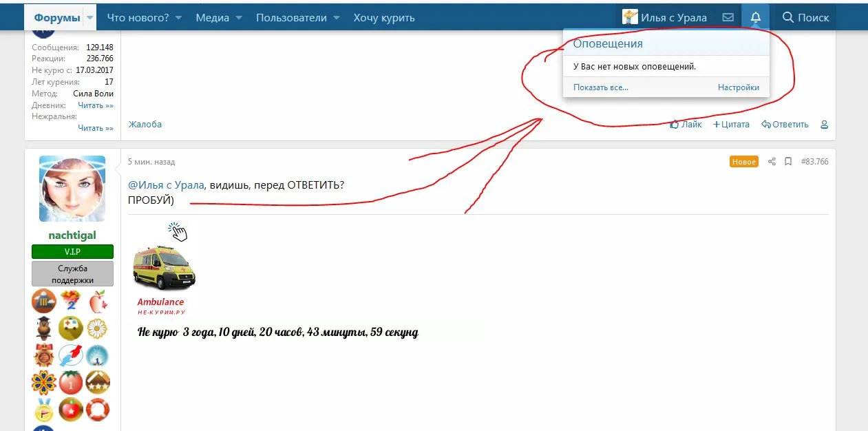This screenshot has width=868, height=431.
Task: Click Показать все... in the notifications panel
Action: 600,87
